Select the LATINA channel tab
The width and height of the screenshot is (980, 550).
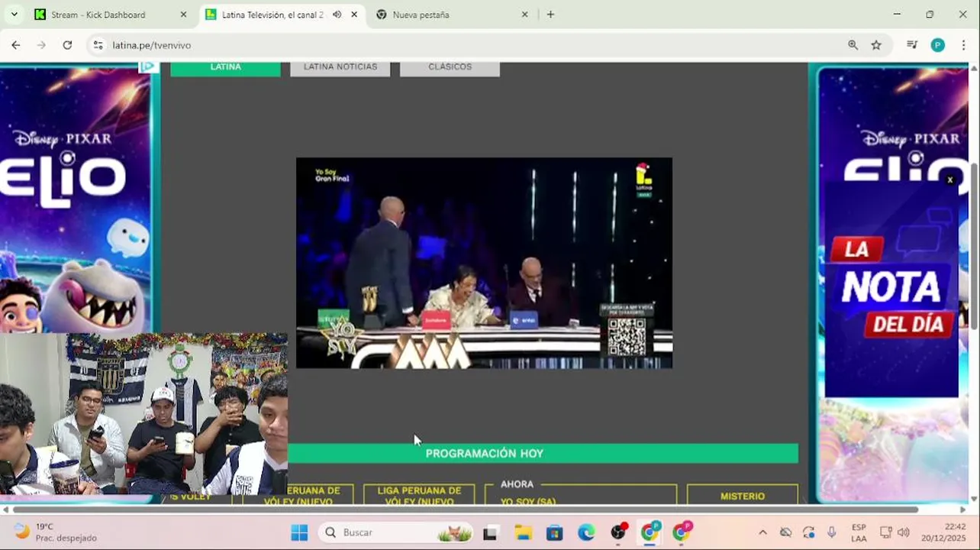click(225, 67)
